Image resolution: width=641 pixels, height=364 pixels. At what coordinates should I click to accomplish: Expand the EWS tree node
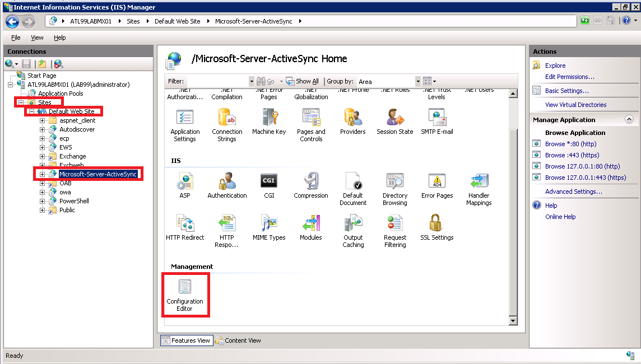pyautogui.click(x=42, y=147)
